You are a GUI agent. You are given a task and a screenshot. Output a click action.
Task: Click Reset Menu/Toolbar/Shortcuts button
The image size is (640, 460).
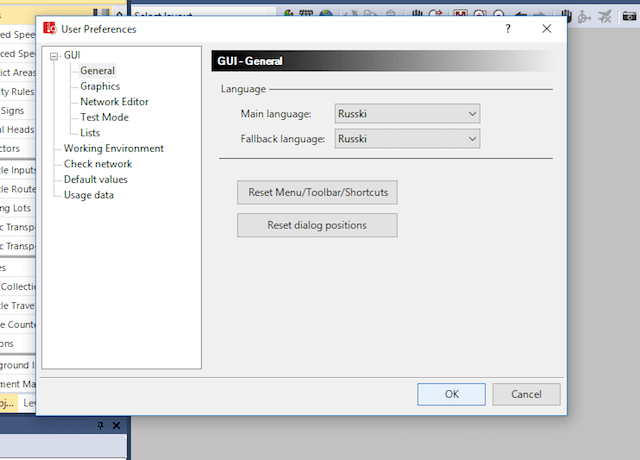coord(317,192)
